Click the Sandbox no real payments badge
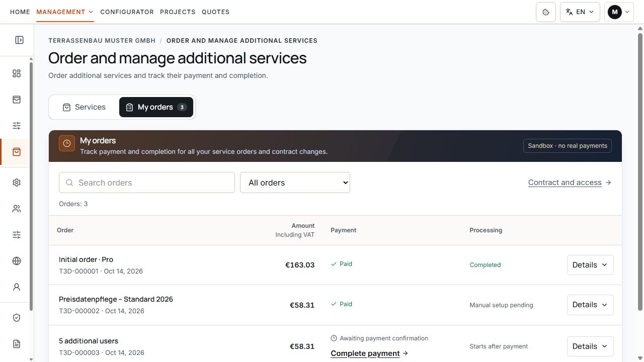This screenshot has width=644, height=362. (x=568, y=146)
